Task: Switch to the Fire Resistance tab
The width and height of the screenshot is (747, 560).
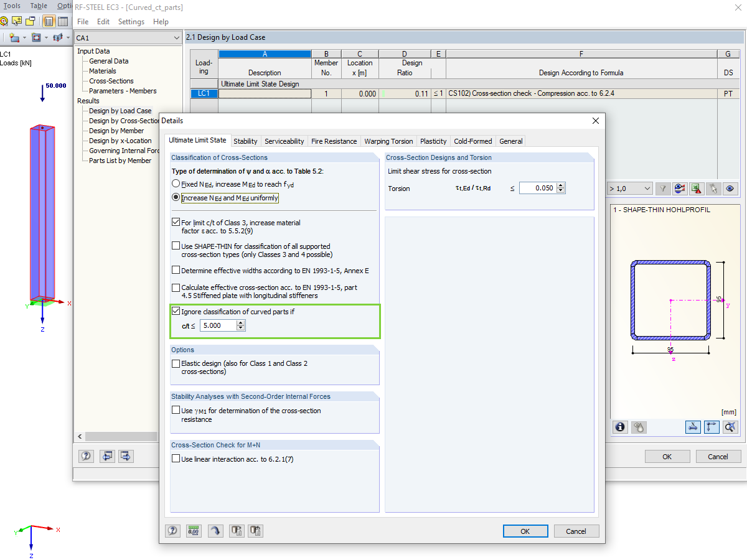Action: [334, 141]
